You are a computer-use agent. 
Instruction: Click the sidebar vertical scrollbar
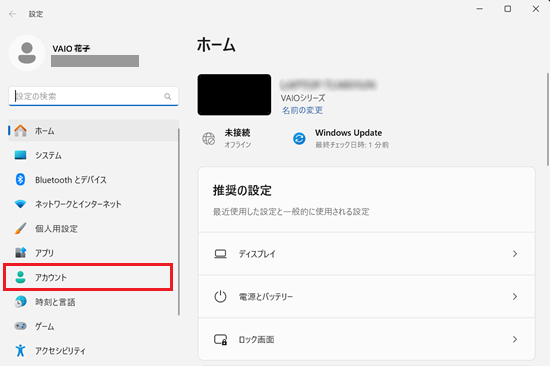(179, 222)
